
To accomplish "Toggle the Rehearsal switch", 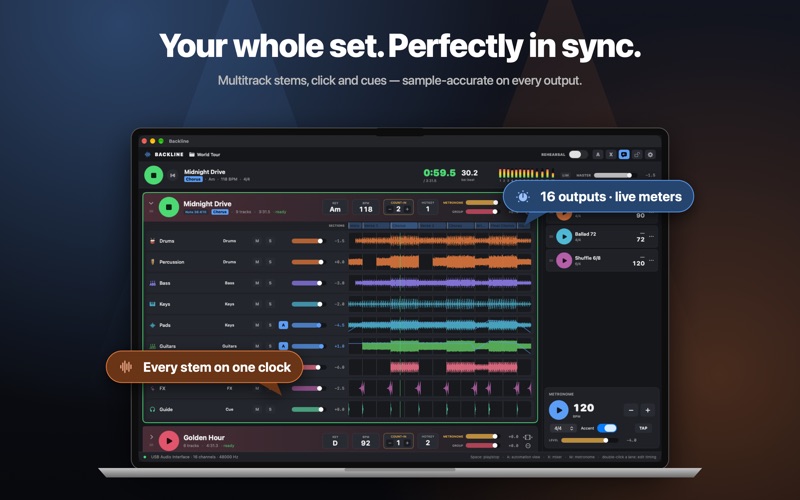I will 577,154.
